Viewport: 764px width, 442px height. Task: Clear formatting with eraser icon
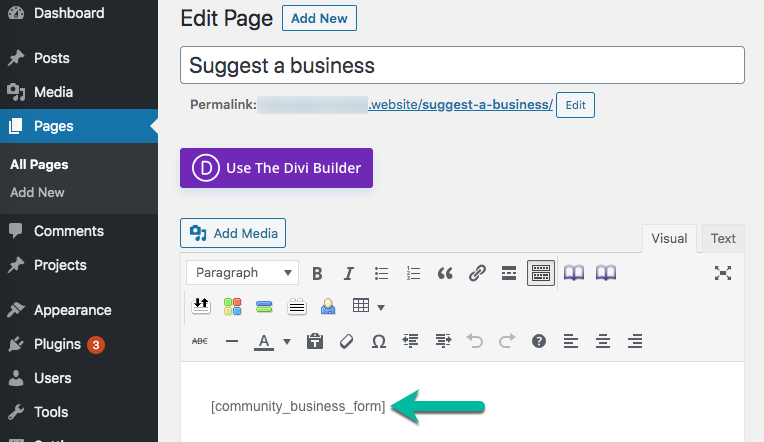346,341
